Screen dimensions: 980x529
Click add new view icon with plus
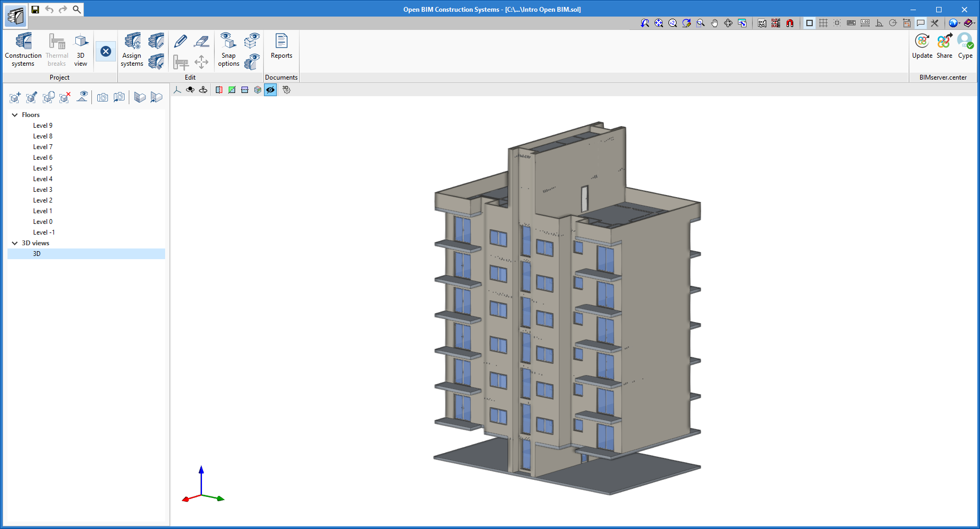(15, 97)
